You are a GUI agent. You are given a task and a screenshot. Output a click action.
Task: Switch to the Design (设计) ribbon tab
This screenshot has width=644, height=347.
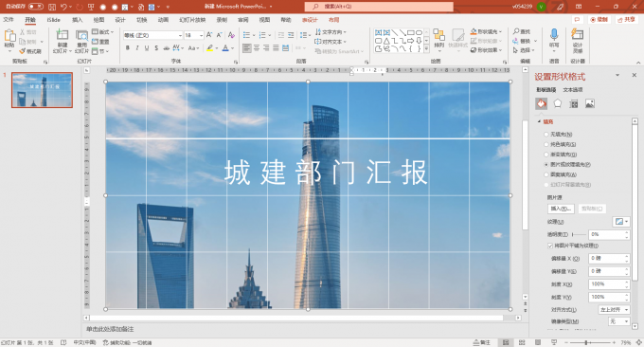(x=120, y=20)
